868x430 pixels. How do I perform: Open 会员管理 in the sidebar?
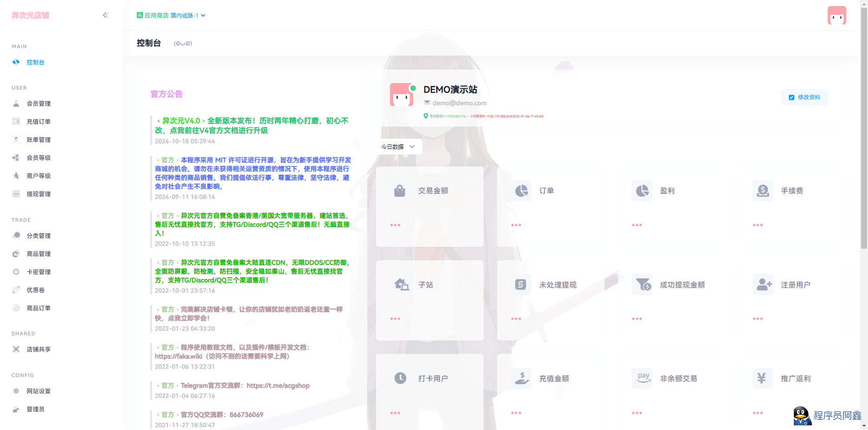[x=38, y=103]
